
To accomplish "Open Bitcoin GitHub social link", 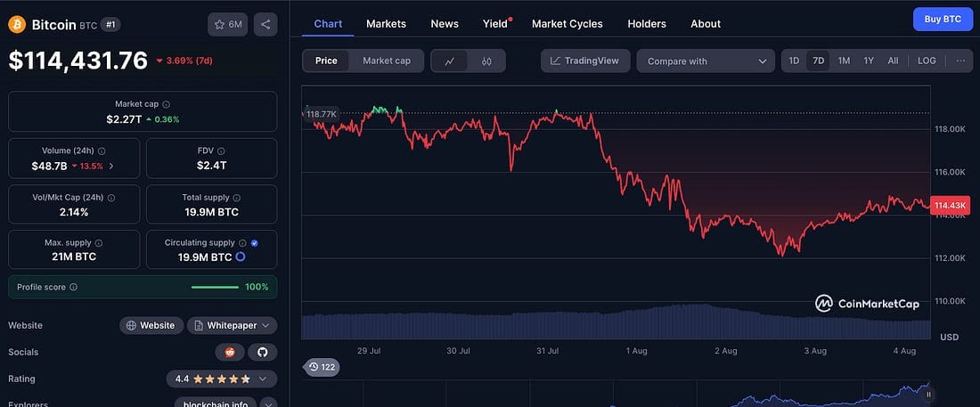I will click(263, 352).
